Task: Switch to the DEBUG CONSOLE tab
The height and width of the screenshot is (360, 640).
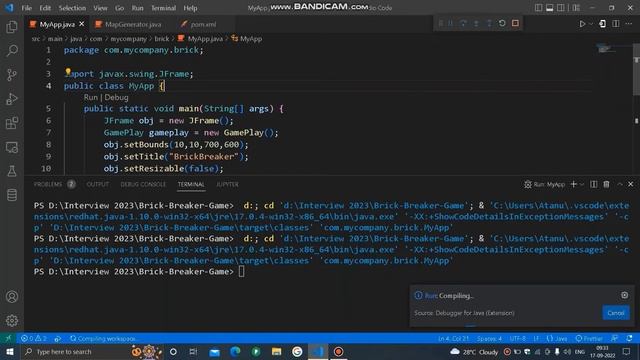Action: (143, 184)
